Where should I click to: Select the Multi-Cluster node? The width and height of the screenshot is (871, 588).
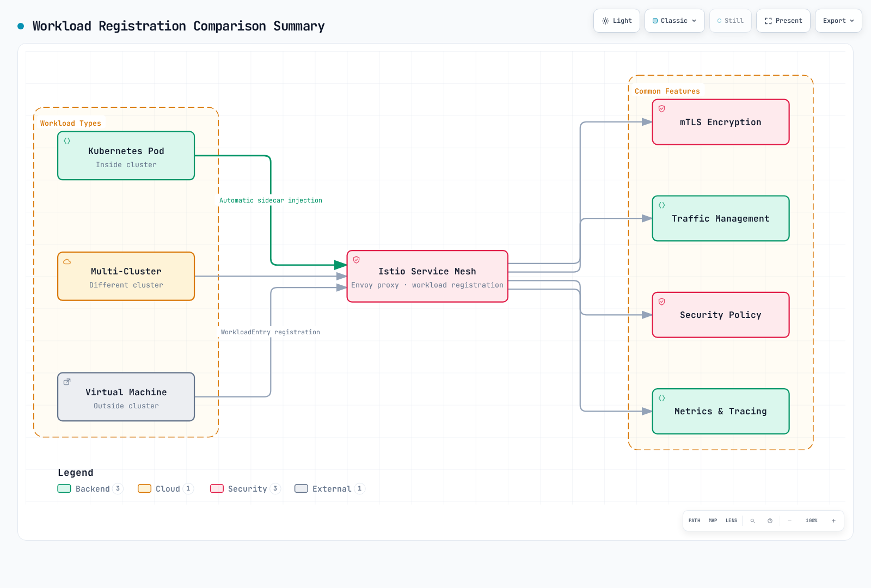(x=126, y=276)
